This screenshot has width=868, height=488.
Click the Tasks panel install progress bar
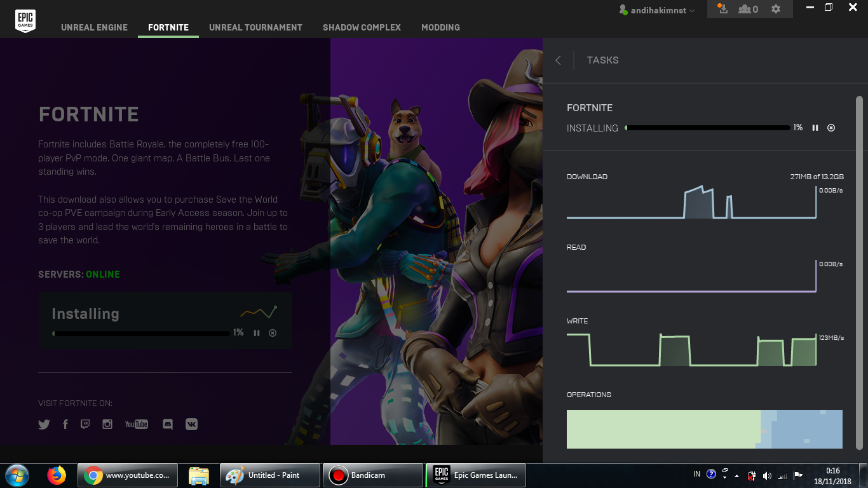click(x=708, y=128)
